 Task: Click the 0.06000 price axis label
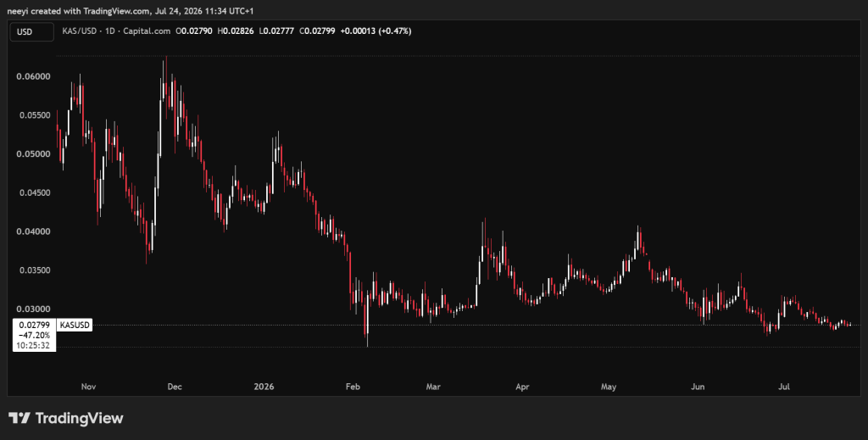[34, 76]
